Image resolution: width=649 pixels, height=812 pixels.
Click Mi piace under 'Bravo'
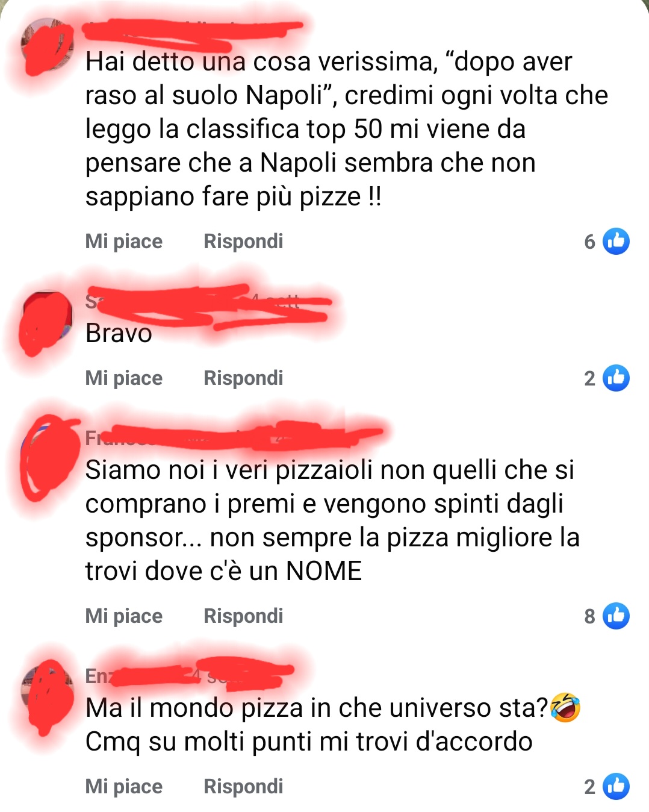(x=124, y=378)
